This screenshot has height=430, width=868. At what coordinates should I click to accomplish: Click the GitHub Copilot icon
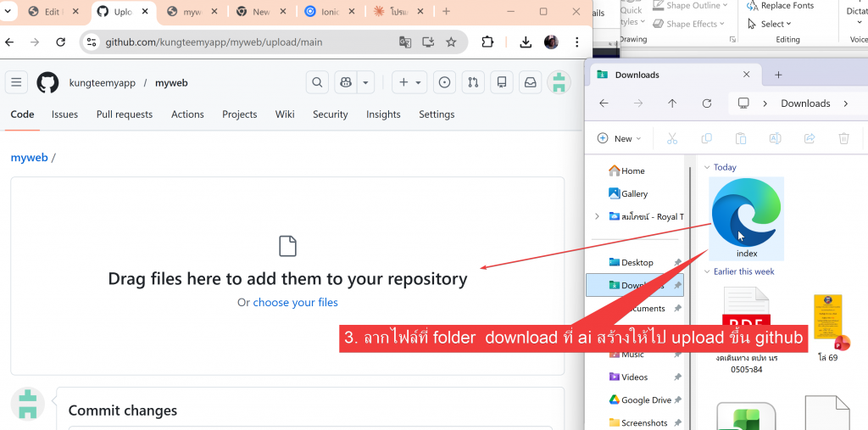(x=347, y=82)
